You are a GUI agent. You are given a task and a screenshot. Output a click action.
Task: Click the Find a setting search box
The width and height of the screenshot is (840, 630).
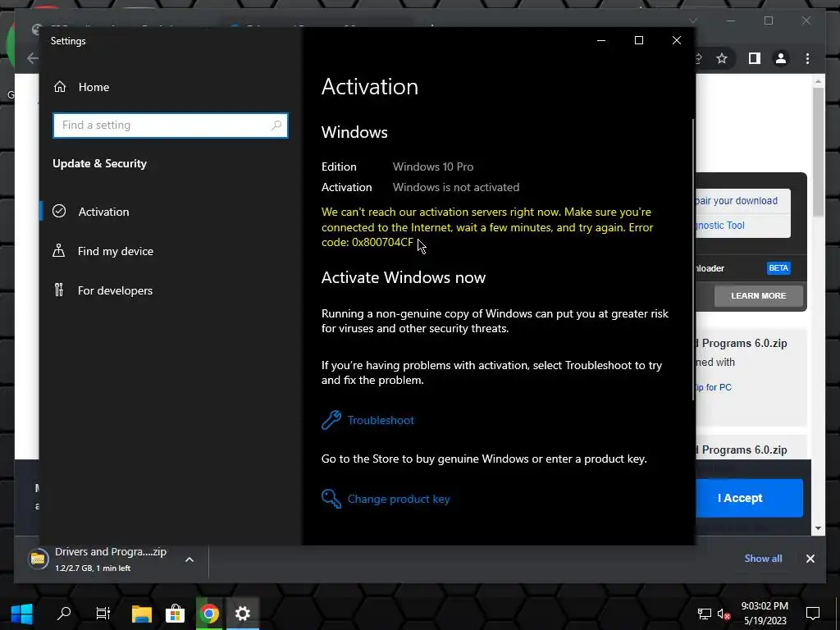coord(171,126)
